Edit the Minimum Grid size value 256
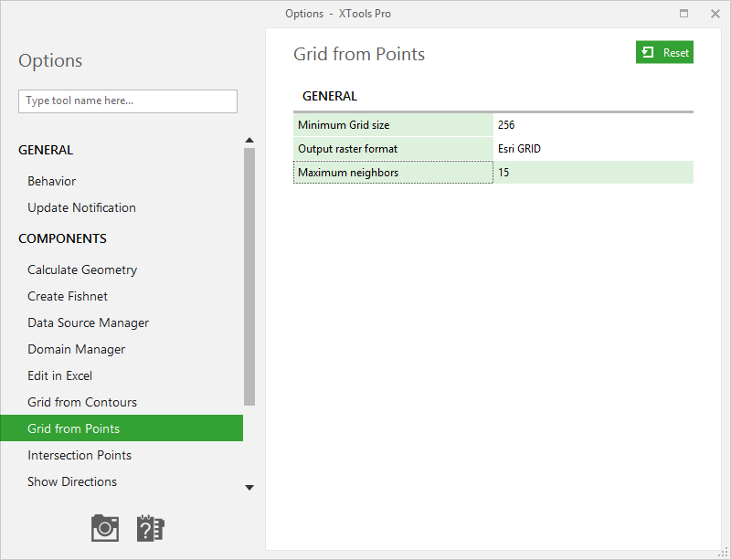731x560 pixels. (593, 125)
